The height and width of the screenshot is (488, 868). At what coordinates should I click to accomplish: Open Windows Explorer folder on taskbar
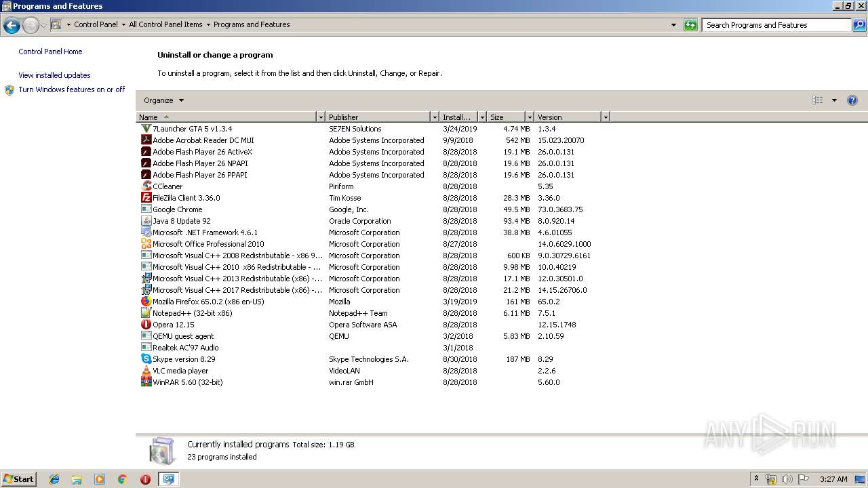[x=77, y=479]
